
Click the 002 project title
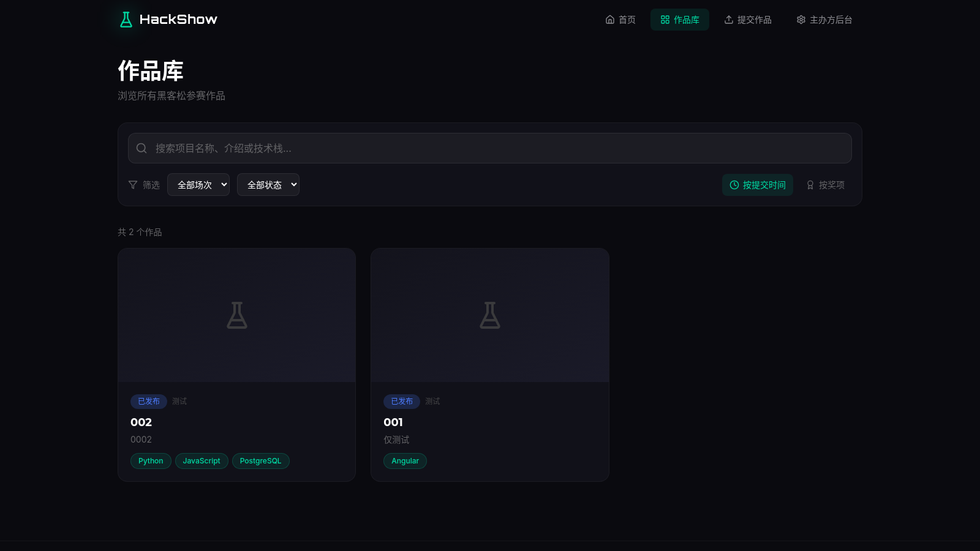pos(141,422)
